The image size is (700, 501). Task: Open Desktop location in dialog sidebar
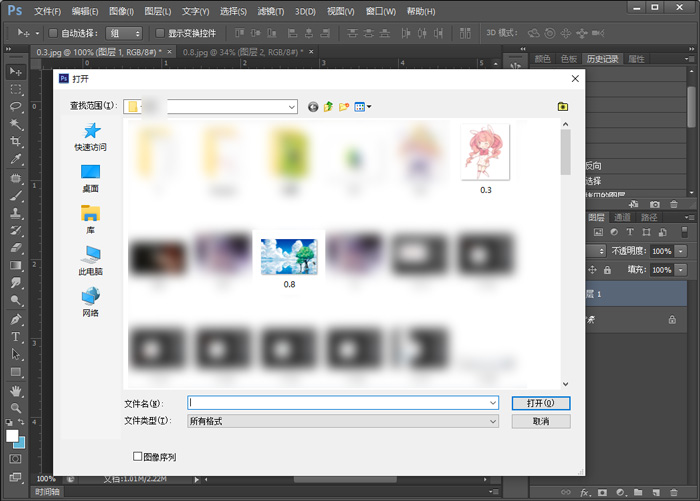click(91, 179)
